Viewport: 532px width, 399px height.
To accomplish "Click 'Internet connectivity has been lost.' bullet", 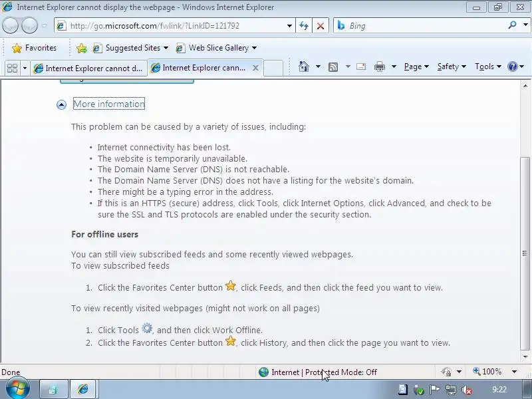I will pyautogui.click(x=164, y=148).
